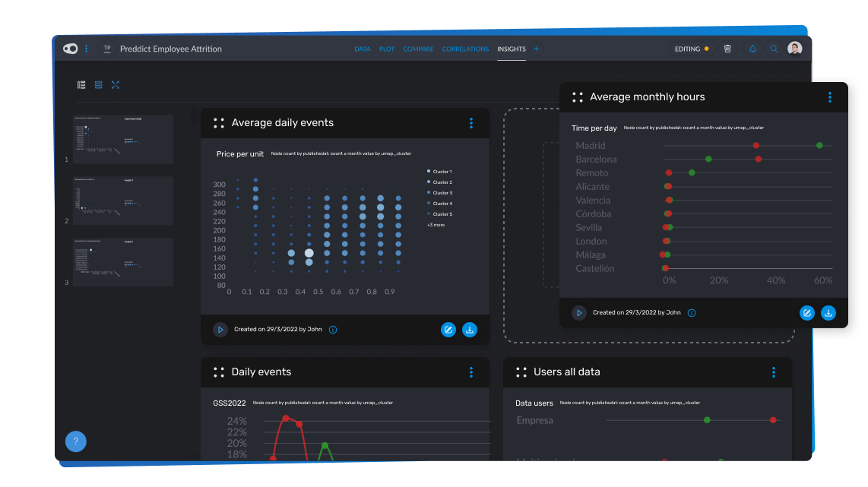Screen dimensions: 868x487
Task: Select the edit pencil on Average monthly hours card
Action: 807,312
